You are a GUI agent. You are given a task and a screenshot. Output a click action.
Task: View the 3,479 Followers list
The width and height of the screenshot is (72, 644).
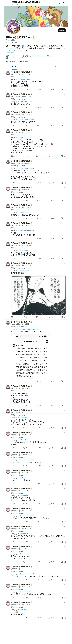[x=24, y=61]
